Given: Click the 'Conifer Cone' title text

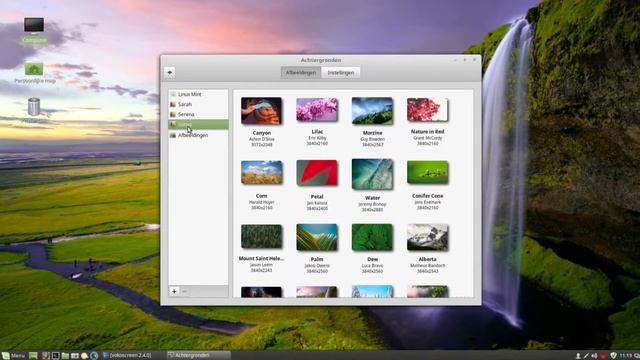Looking at the screenshot, I should pos(427,196).
